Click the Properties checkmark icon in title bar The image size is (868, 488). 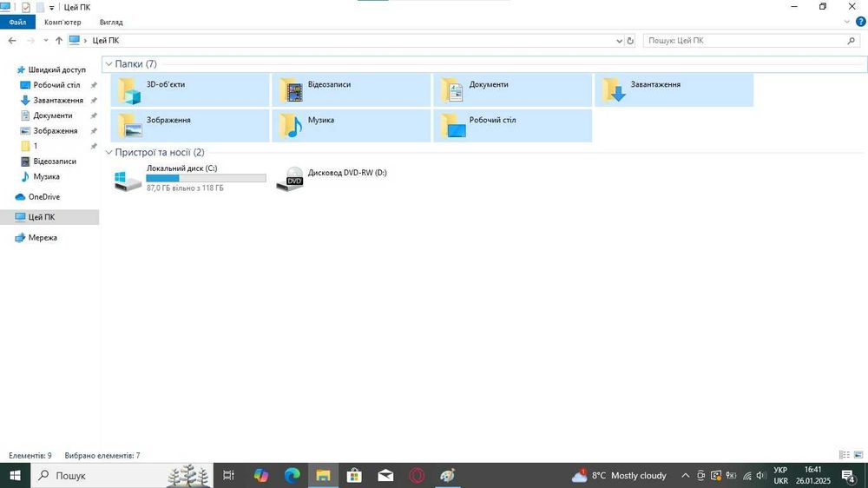(x=25, y=7)
